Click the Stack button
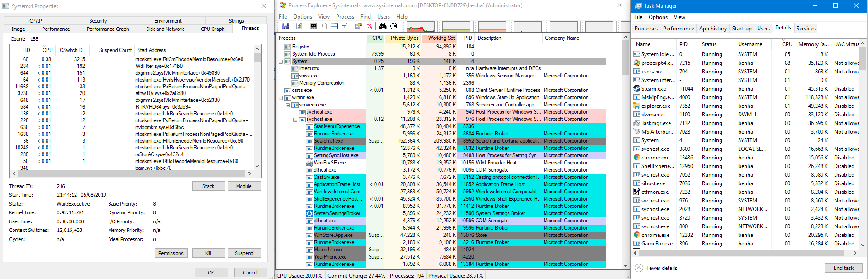The height and width of the screenshot is (279, 868). click(208, 186)
